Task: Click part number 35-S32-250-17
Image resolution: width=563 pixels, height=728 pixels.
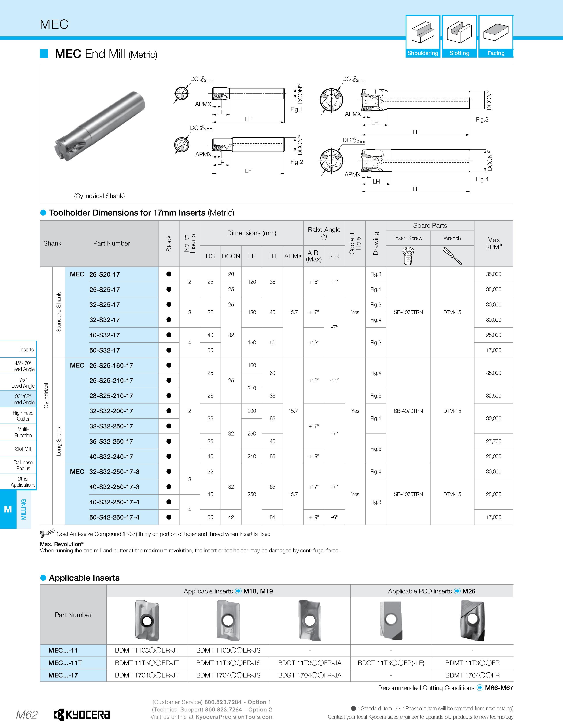Action: (111, 441)
